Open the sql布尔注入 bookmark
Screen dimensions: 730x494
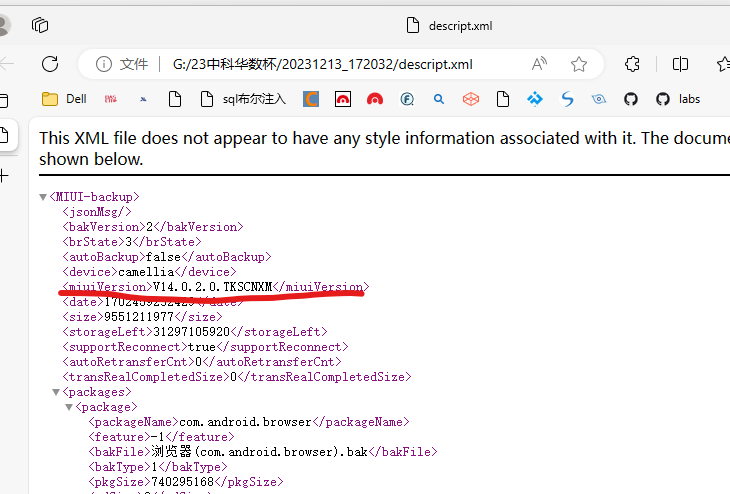243,99
